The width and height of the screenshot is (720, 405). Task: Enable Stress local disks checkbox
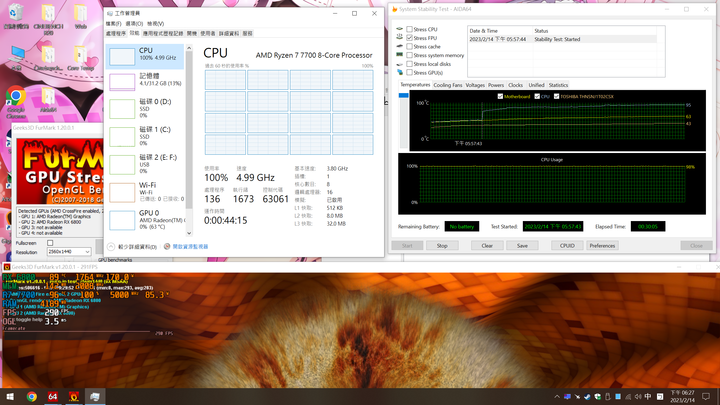[410, 64]
